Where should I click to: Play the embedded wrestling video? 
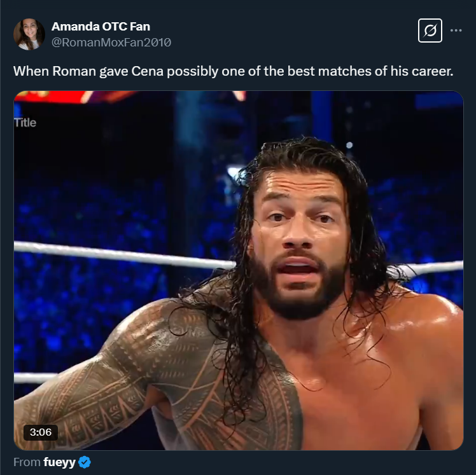pos(239,270)
